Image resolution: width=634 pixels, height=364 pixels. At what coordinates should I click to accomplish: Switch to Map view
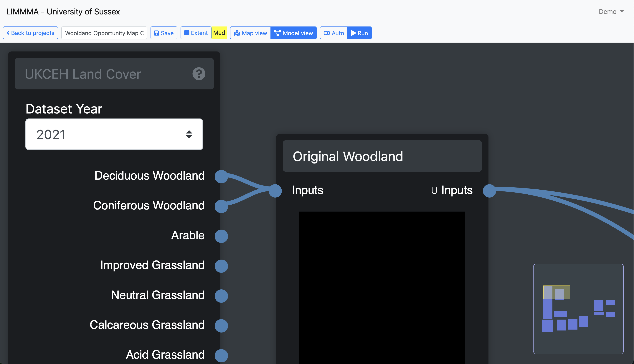pos(250,33)
